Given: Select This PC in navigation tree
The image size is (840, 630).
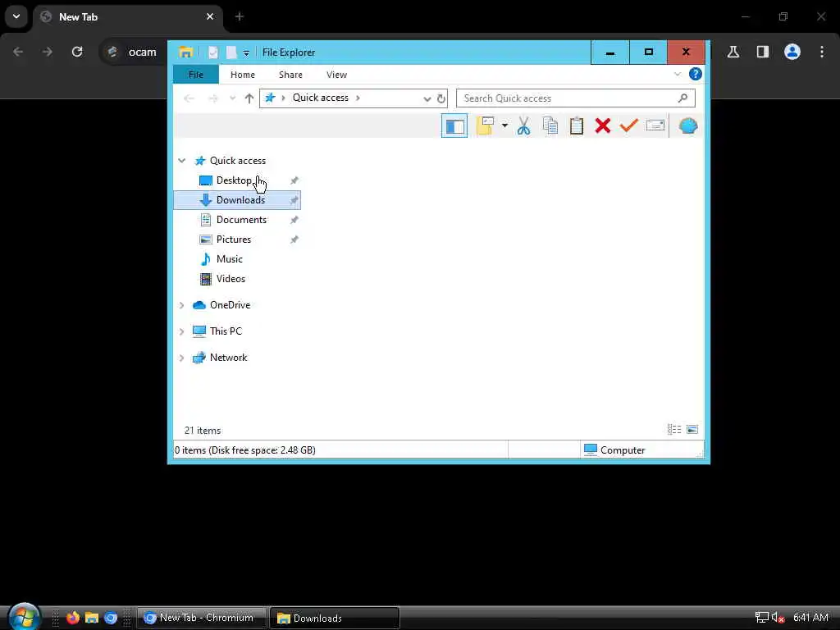Looking at the screenshot, I should tap(226, 331).
